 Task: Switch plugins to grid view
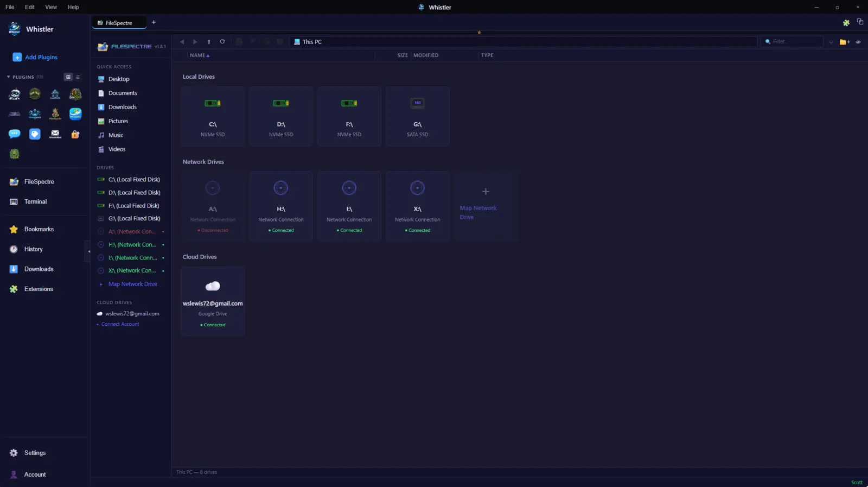pos(68,77)
